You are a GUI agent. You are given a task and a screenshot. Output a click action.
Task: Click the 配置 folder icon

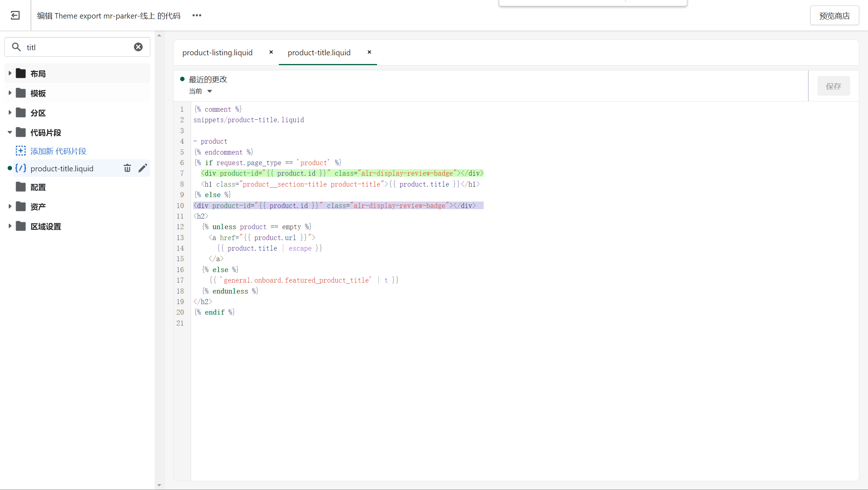coord(21,187)
